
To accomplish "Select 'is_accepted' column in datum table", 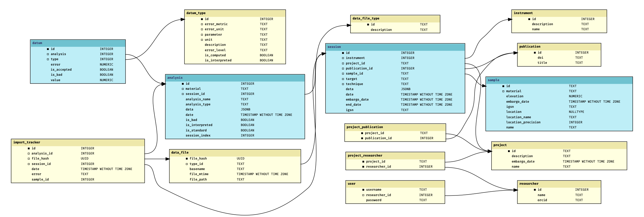I will click(x=61, y=70).
